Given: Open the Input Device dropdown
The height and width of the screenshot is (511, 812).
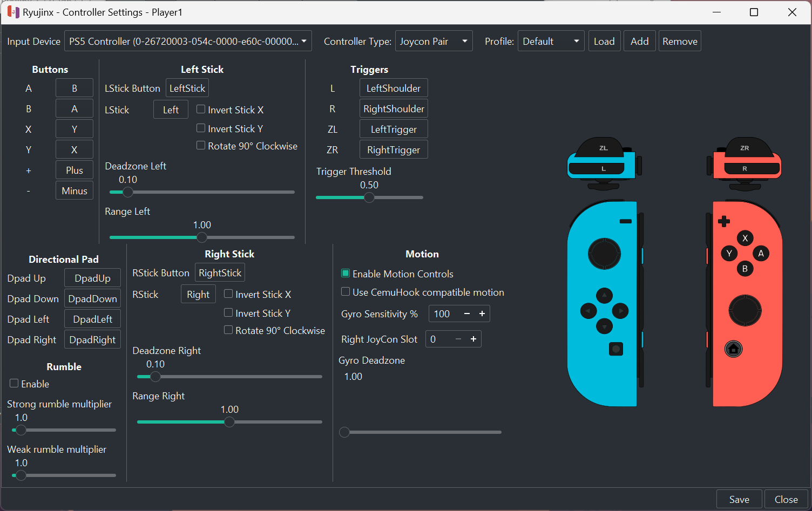Looking at the screenshot, I should (188, 41).
